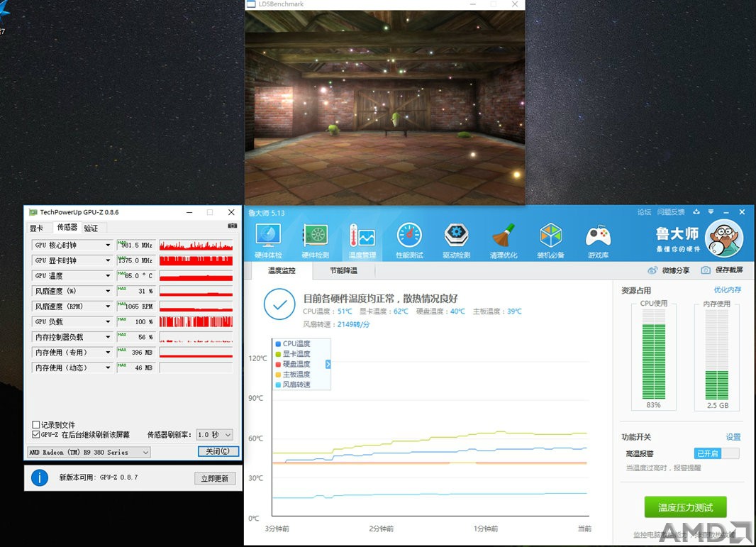Click the 微博分享 weibo icon
Screen dimensions: 756x547
652,270
